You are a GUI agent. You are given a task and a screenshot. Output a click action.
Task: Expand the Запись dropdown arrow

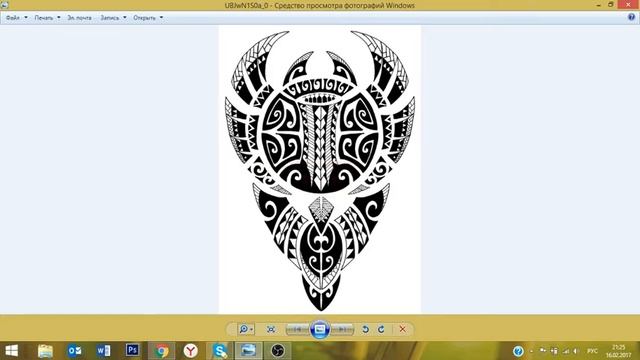coord(125,18)
